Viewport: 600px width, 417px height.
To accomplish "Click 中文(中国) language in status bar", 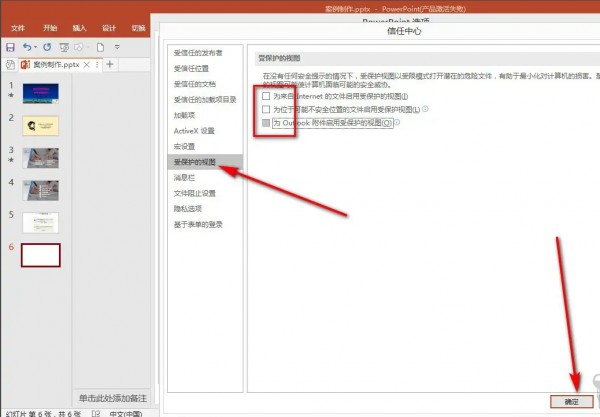I will click(x=126, y=414).
